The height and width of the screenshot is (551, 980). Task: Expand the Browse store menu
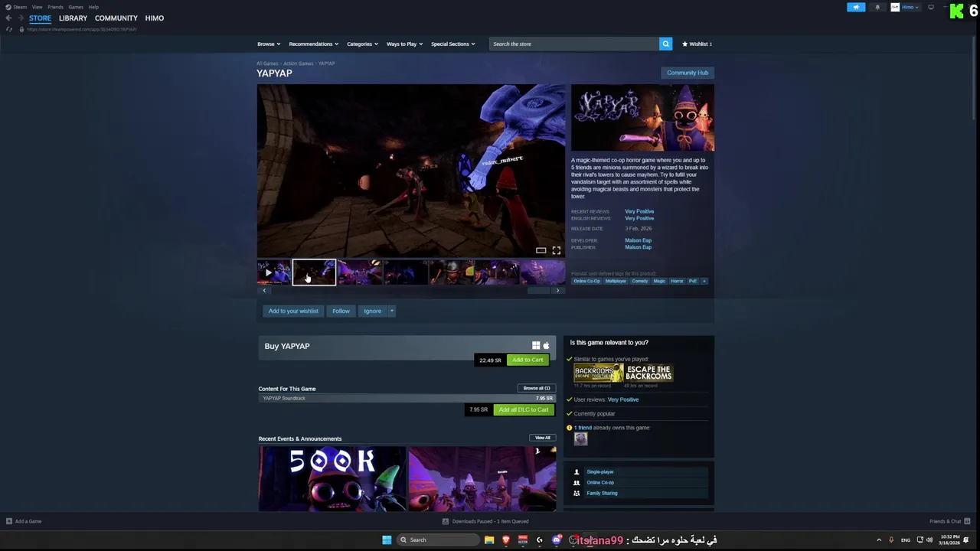coord(269,44)
